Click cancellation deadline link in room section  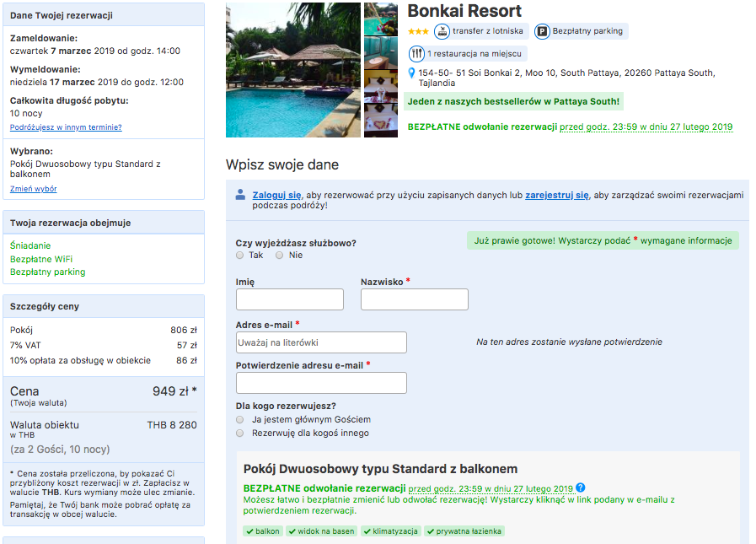click(x=491, y=488)
